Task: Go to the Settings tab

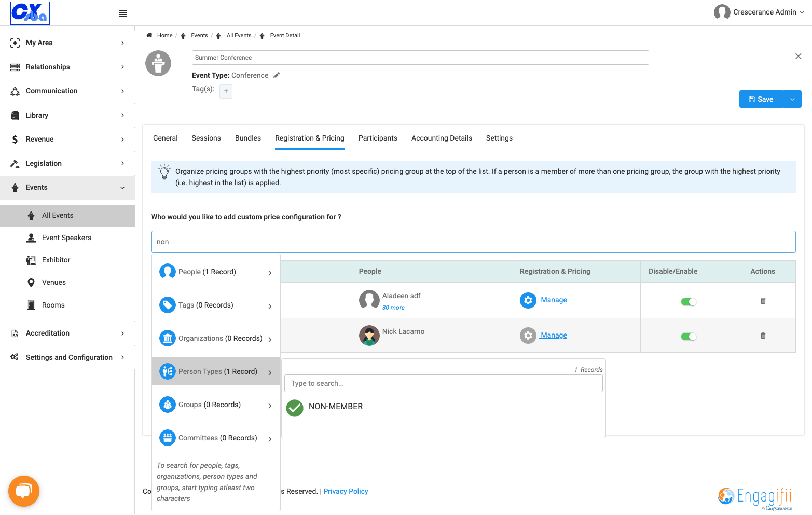Action: tap(499, 138)
